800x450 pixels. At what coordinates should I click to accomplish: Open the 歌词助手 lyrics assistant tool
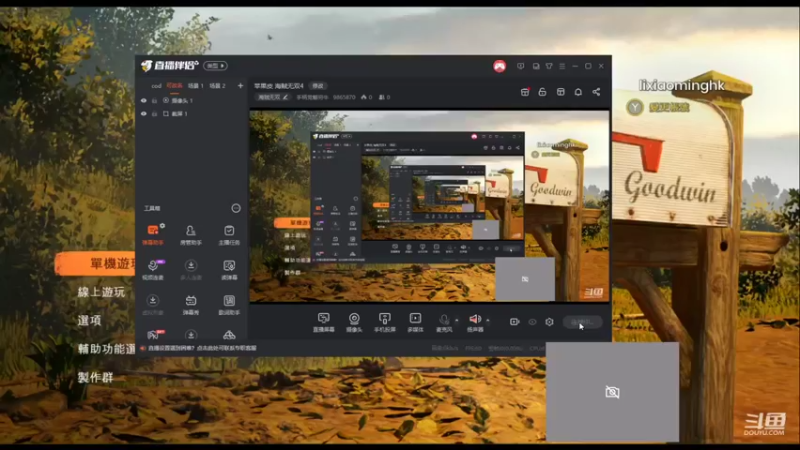pyautogui.click(x=229, y=305)
